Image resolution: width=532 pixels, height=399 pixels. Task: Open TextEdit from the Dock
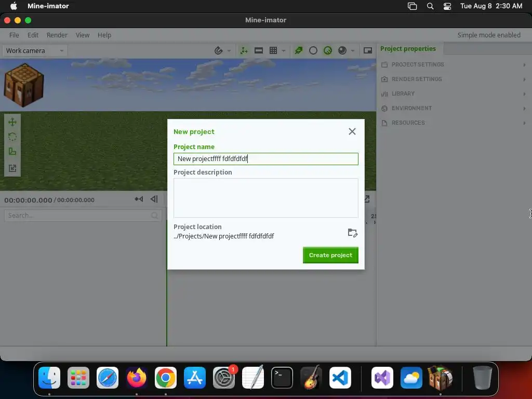(x=253, y=378)
